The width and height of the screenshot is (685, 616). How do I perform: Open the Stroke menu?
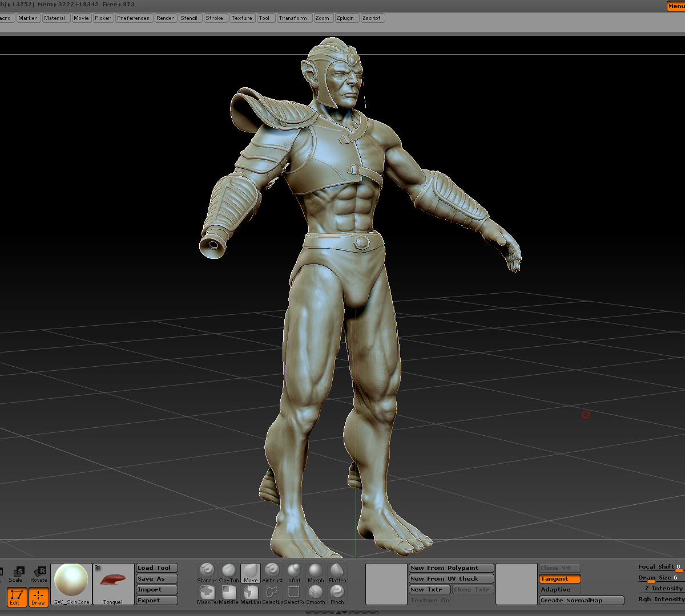click(215, 18)
